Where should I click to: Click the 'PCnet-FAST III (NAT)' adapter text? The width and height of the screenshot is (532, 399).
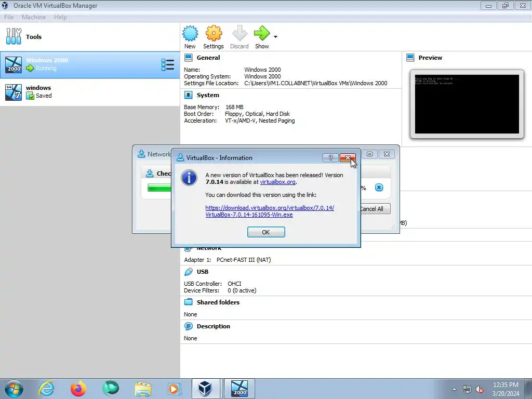click(244, 260)
